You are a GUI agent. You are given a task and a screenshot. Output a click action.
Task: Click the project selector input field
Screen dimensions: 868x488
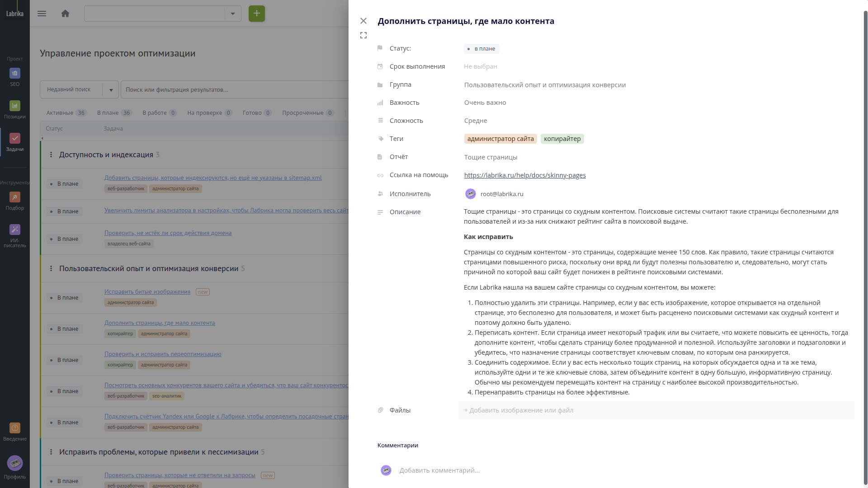[x=155, y=14]
